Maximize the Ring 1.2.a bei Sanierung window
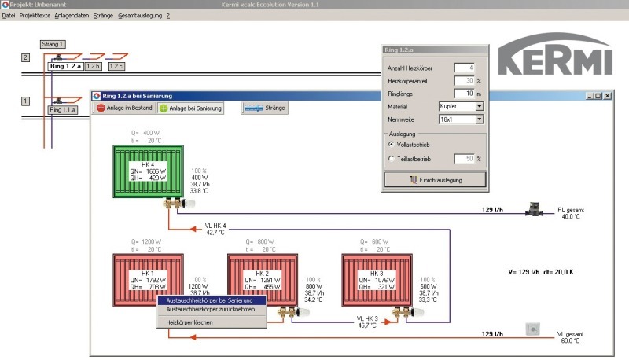 point(598,96)
